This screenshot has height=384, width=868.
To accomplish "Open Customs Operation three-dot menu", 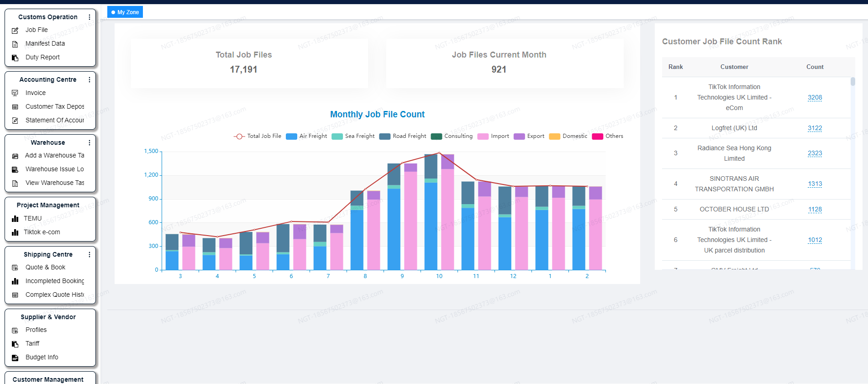I will [89, 17].
